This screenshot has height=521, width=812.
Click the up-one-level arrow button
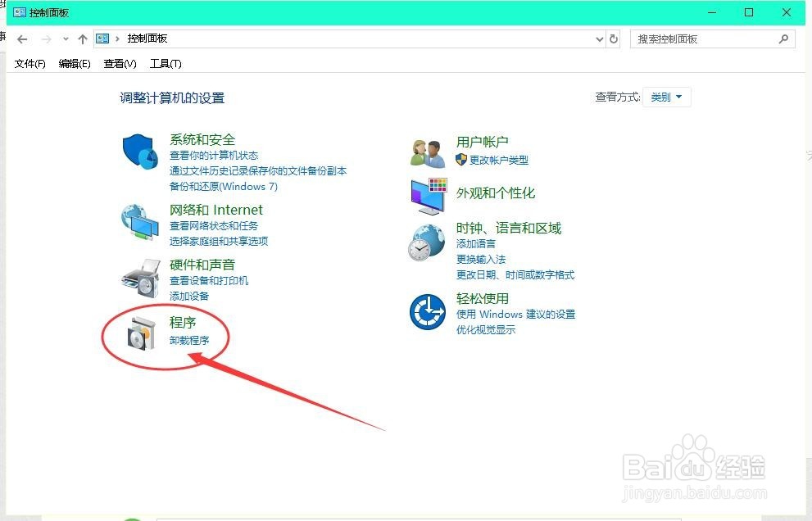click(x=83, y=38)
